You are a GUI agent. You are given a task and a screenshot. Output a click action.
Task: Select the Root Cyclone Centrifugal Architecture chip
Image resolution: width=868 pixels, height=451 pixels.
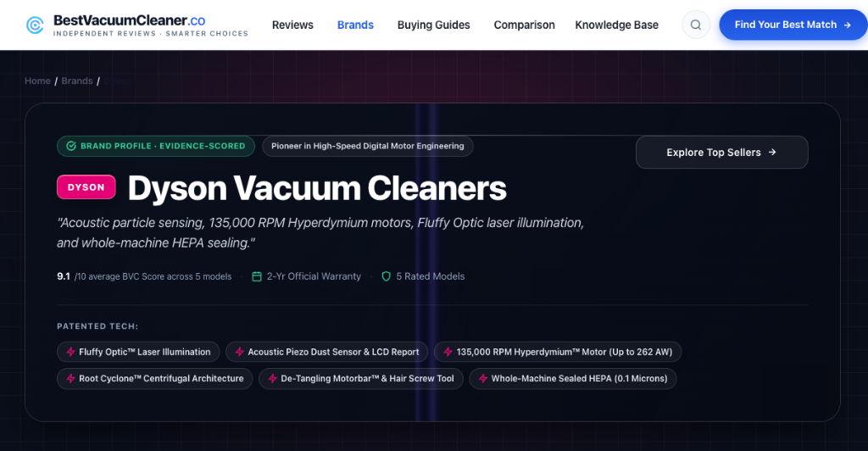[x=155, y=378]
